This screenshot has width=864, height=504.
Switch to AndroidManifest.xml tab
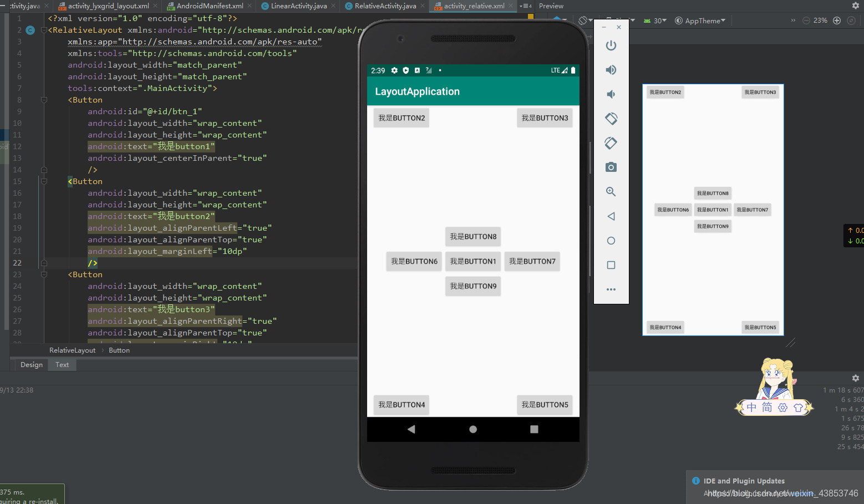pos(210,6)
